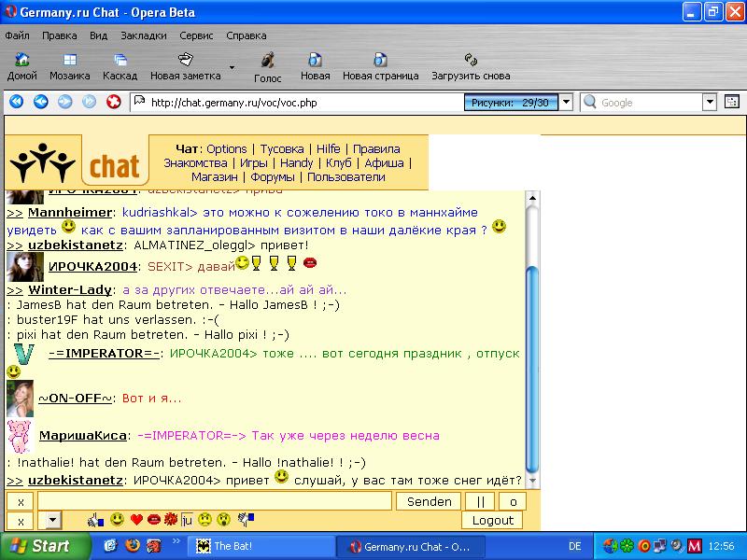This screenshot has width=747, height=560.
Task: Open the Форумы link
Action: click(x=273, y=176)
